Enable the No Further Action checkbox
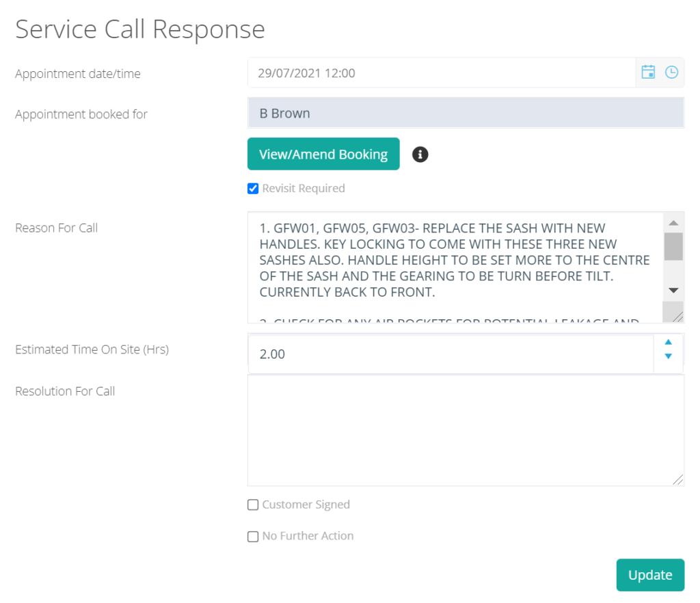700x603 pixels. 253,537
